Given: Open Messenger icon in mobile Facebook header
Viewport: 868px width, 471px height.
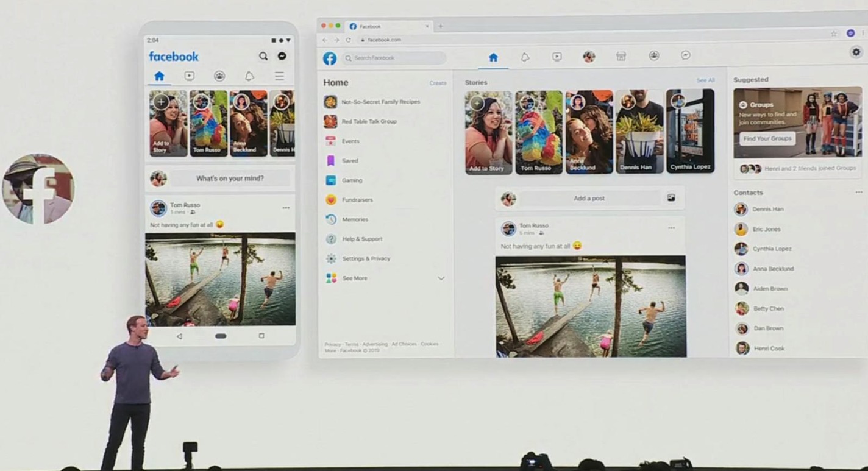Looking at the screenshot, I should point(282,56).
